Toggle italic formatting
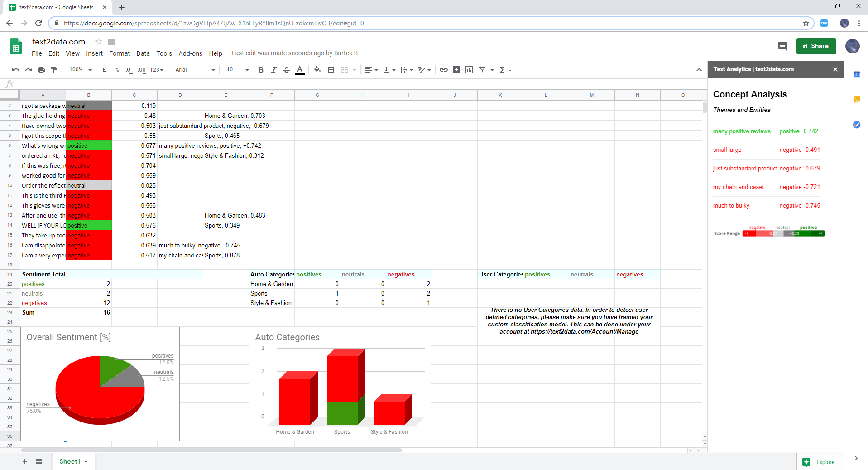The image size is (868, 470). [273, 70]
